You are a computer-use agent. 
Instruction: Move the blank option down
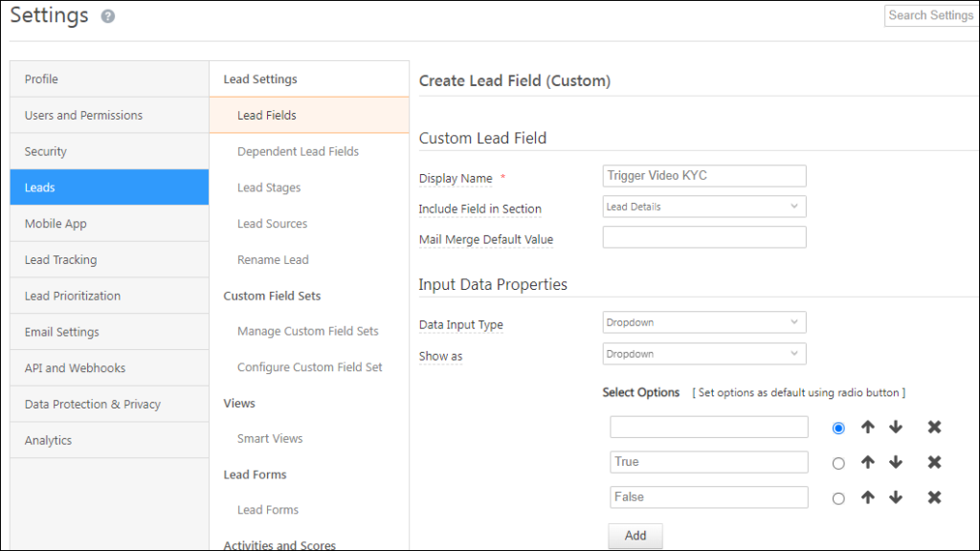tap(896, 428)
